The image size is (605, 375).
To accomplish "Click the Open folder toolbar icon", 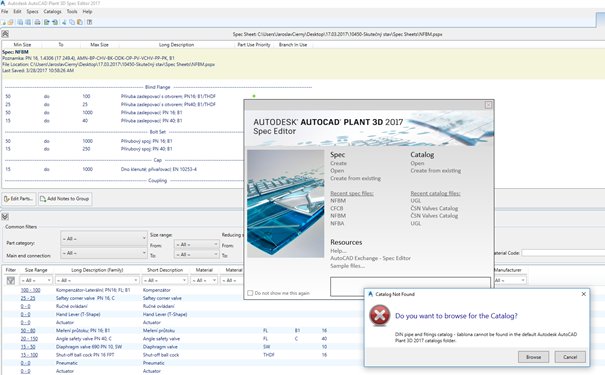I will 10,22.
